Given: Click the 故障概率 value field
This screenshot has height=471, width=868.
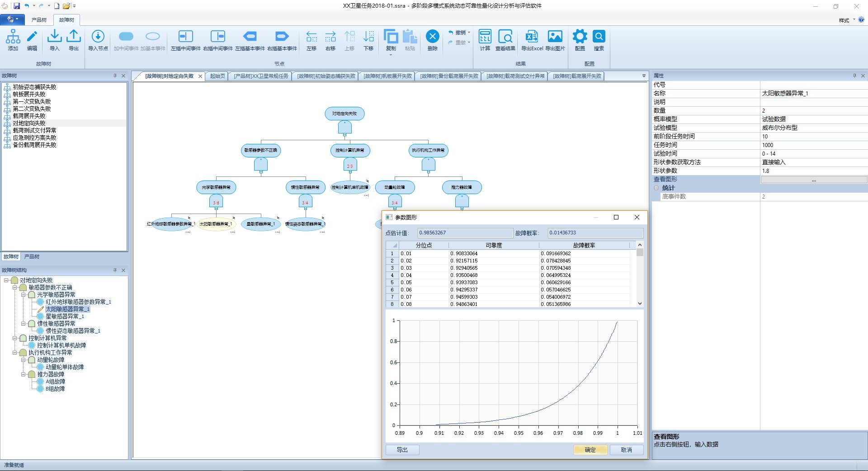Looking at the screenshot, I should coord(595,233).
